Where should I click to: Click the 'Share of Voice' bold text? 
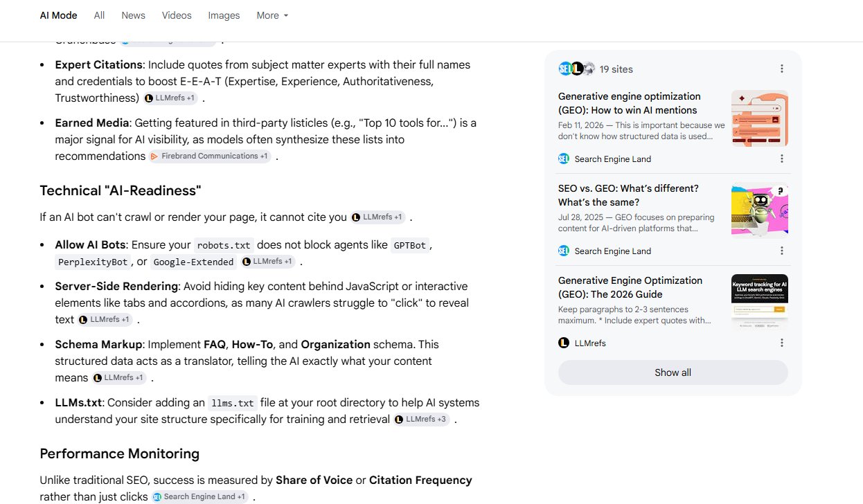[x=314, y=480]
